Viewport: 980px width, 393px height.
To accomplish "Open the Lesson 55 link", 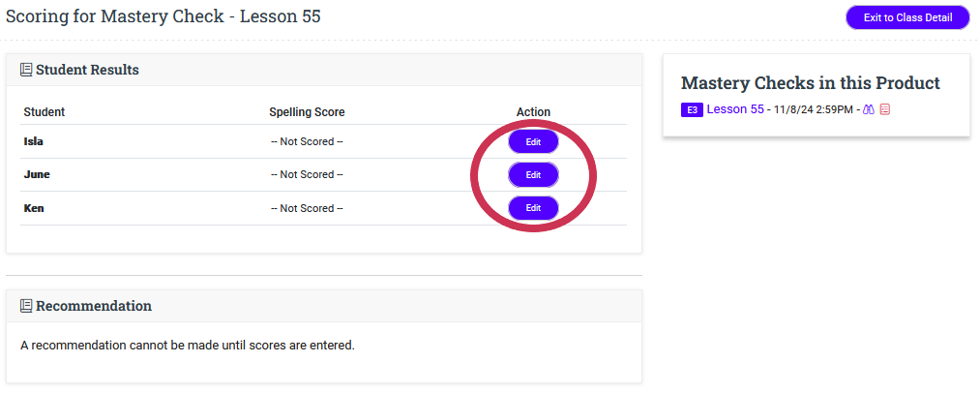I will [x=735, y=109].
